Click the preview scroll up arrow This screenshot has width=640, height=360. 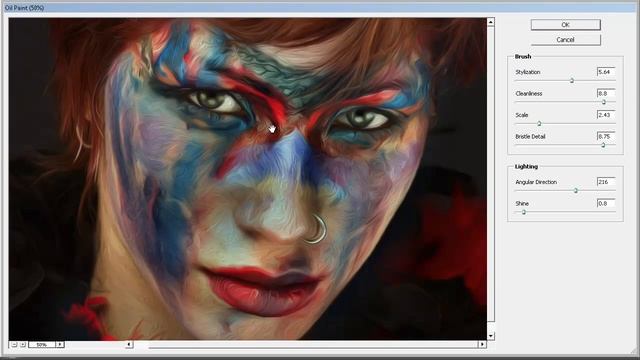pos(491,22)
